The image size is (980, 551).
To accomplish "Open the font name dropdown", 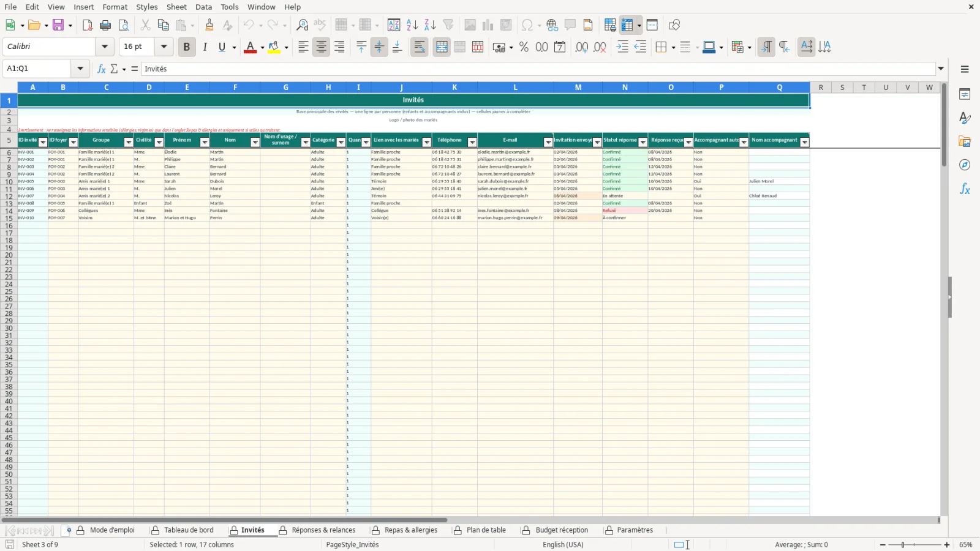I will click(105, 47).
